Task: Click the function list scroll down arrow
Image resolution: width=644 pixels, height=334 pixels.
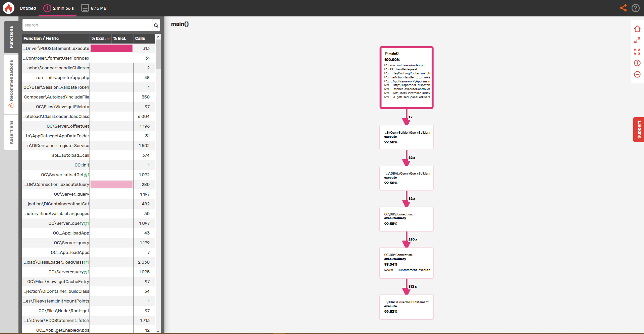Action: click(x=158, y=331)
